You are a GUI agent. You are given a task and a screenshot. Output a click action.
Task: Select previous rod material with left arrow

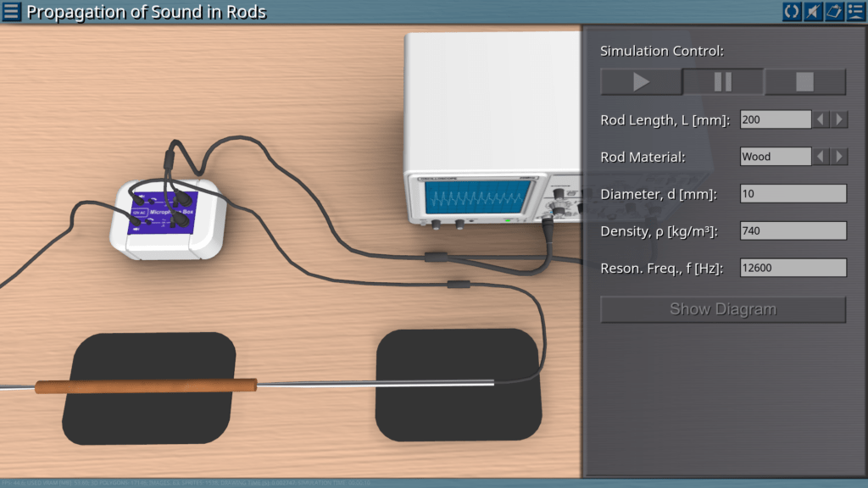821,157
